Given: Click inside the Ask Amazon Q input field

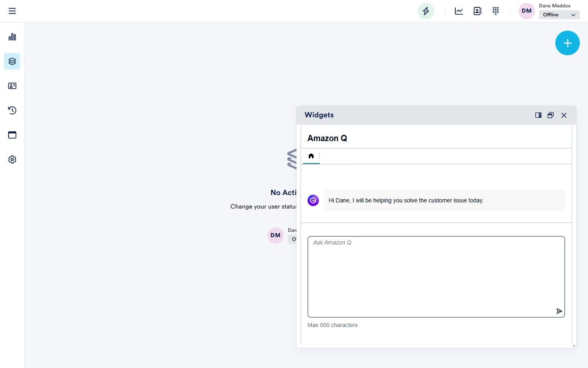Looking at the screenshot, I should [x=436, y=277].
